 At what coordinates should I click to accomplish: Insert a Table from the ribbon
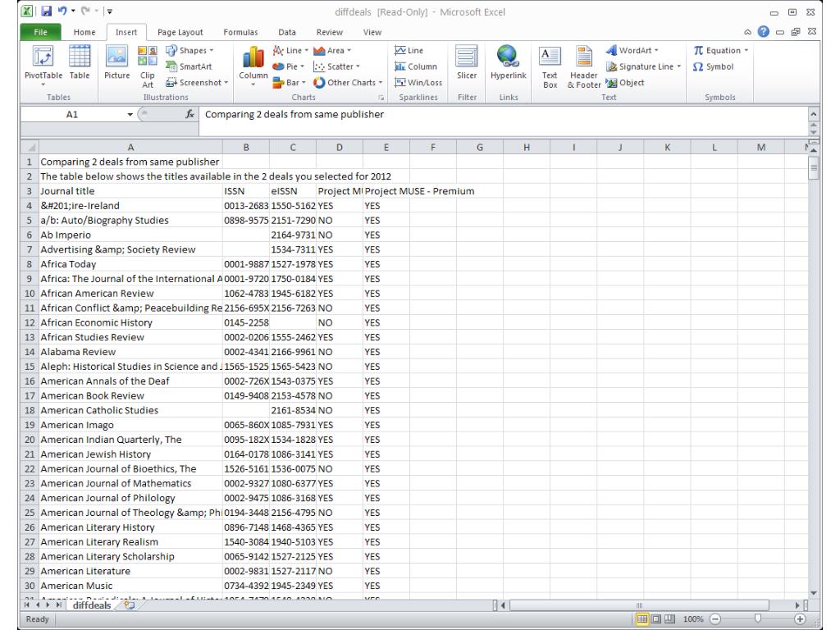point(80,63)
